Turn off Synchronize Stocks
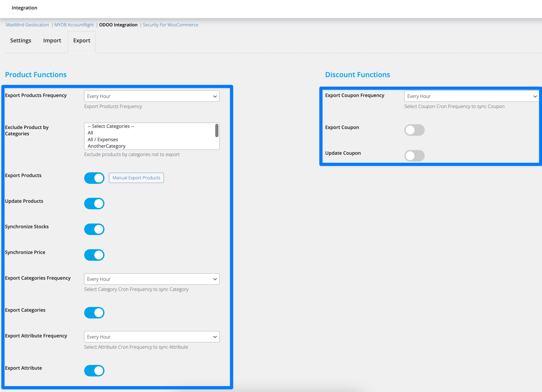 [94, 229]
